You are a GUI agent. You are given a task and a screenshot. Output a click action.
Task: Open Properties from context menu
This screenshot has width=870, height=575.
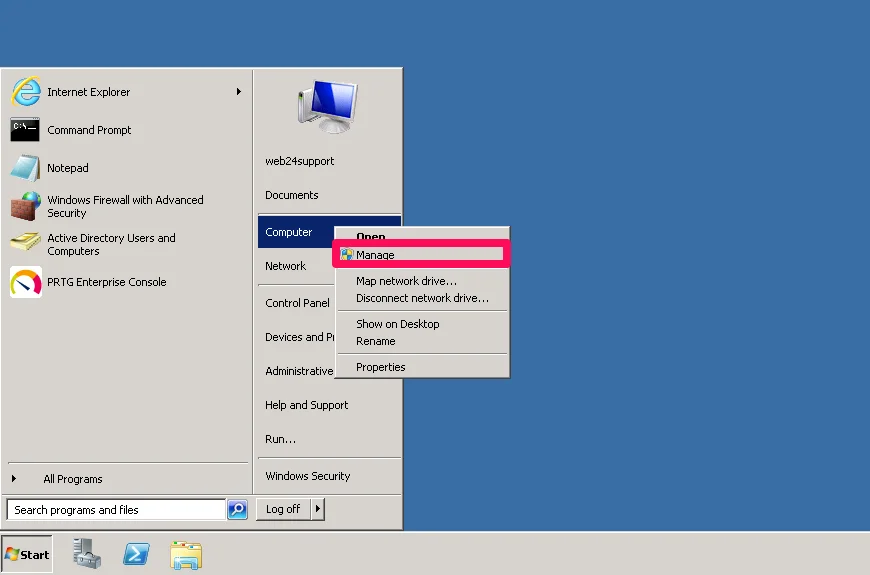coord(421,367)
